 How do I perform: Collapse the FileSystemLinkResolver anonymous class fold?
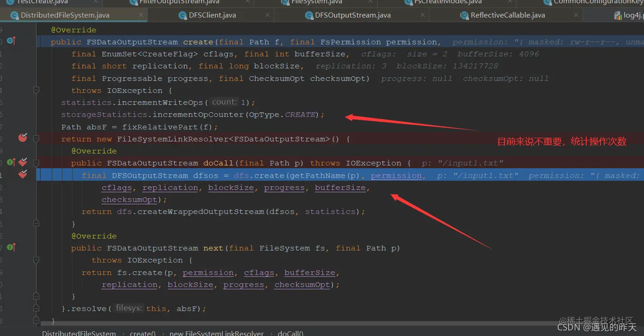click(36, 139)
